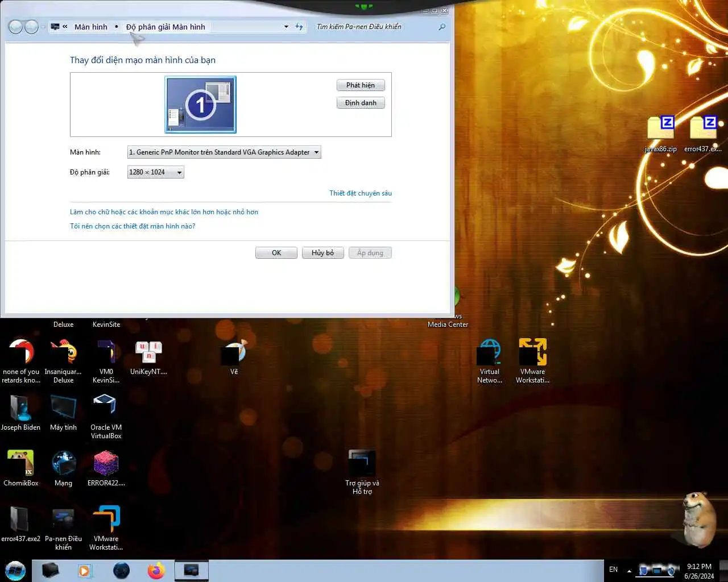Open the Trợ giúp và Hỗ trợ icon
728x582 pixels.
pos(362,472)
